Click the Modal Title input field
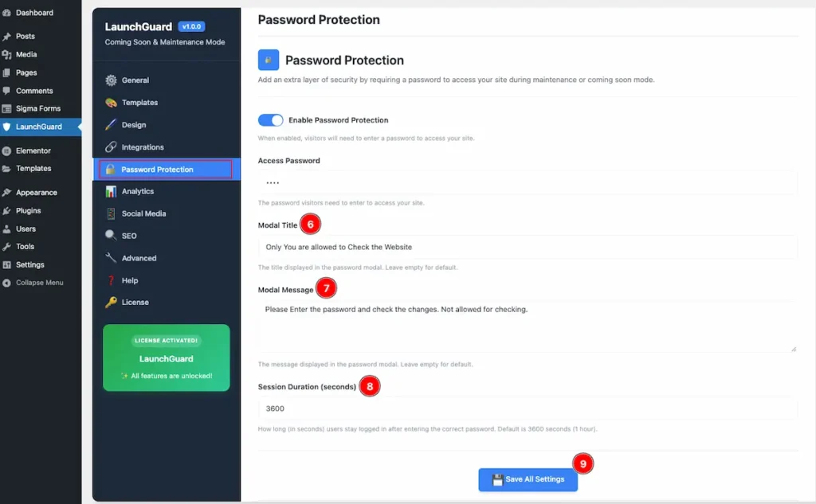 [528, 247]
